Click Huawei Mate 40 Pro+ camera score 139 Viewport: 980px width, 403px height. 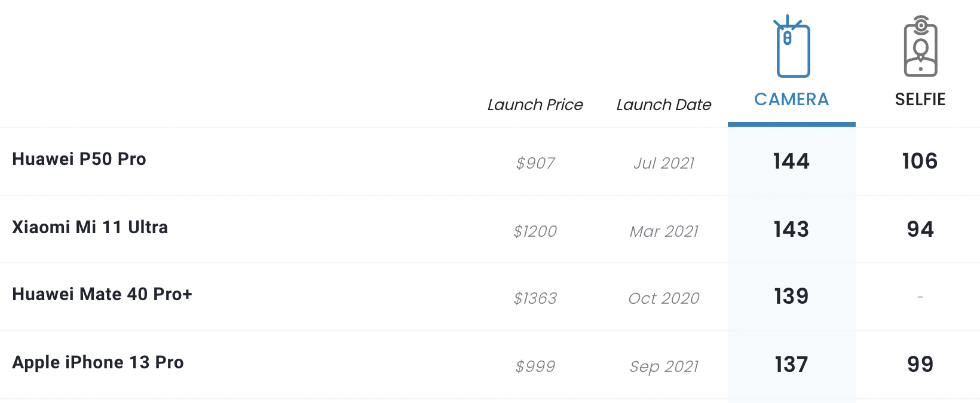coord(791,296)
